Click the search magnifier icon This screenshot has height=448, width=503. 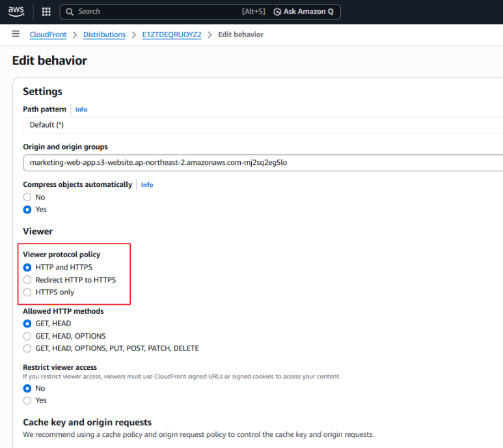(69, 12)
